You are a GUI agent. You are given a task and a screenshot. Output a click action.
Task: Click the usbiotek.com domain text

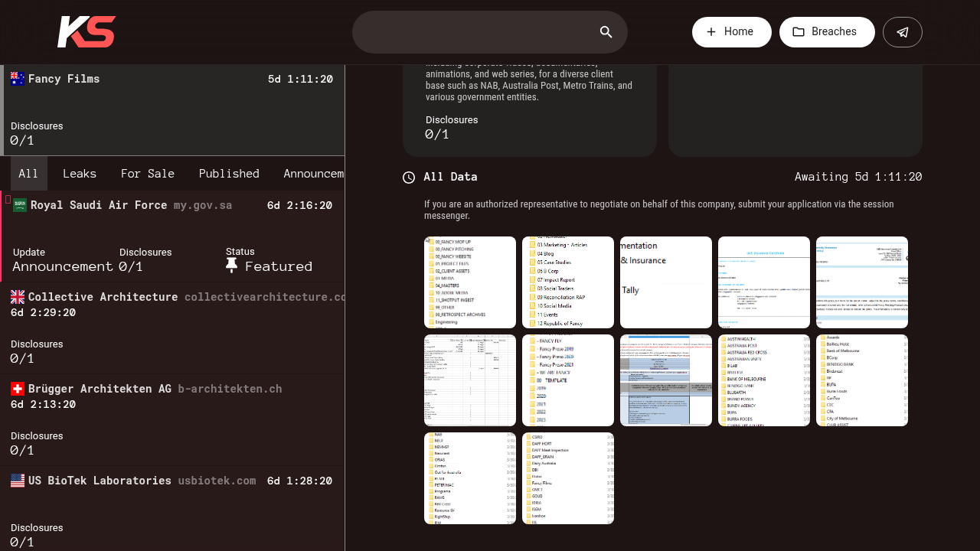(x=217, y=481)
